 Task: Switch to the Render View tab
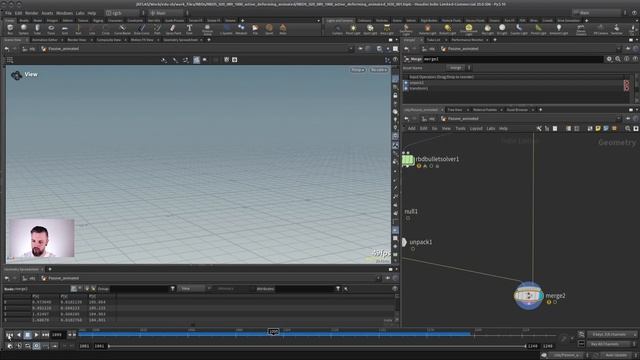[x=77, y=40]
